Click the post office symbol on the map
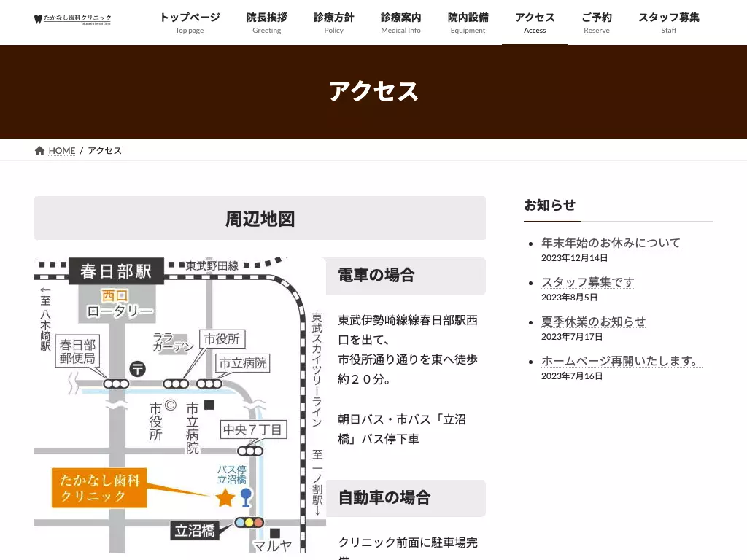 (x=138, y=368)
